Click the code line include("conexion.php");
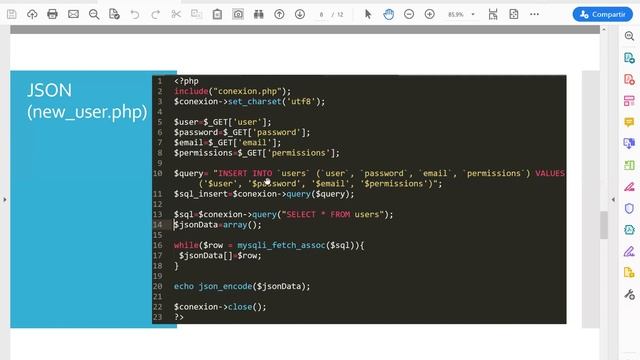The width and height of the screenshot is (640, 360). point(232,91)
